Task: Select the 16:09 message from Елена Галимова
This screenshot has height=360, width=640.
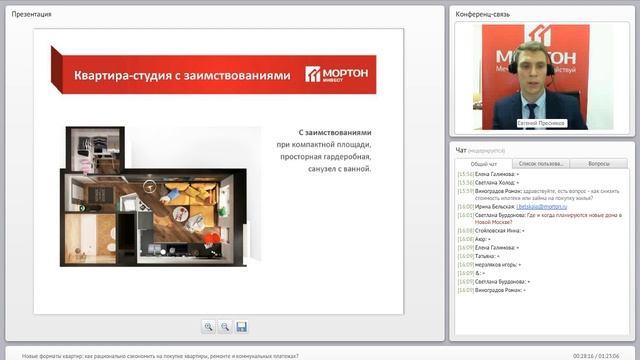Action: pyautogui.click(x=488, y=248)
